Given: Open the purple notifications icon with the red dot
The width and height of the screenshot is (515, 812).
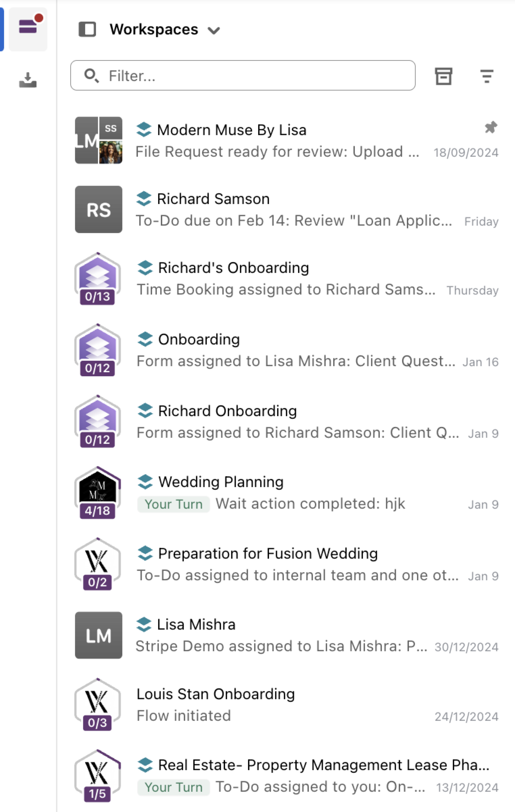Looking at the screenshot, I should (28, 27).
